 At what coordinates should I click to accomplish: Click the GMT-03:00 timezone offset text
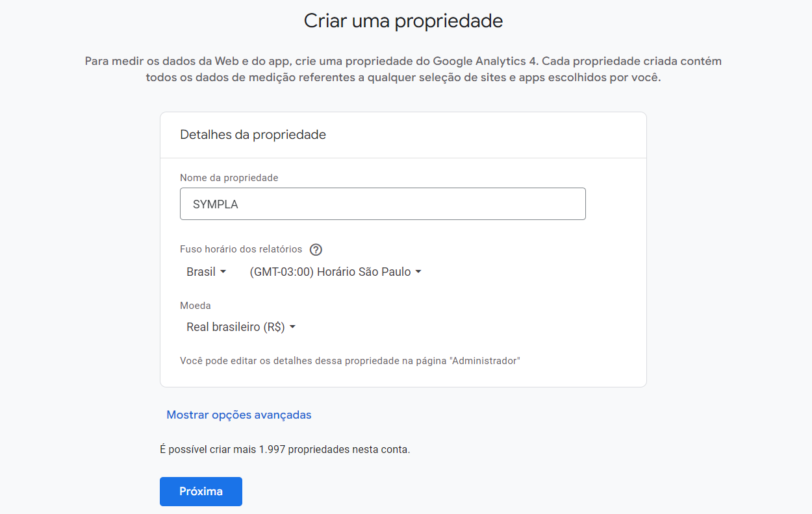click(x=282, y=272)
